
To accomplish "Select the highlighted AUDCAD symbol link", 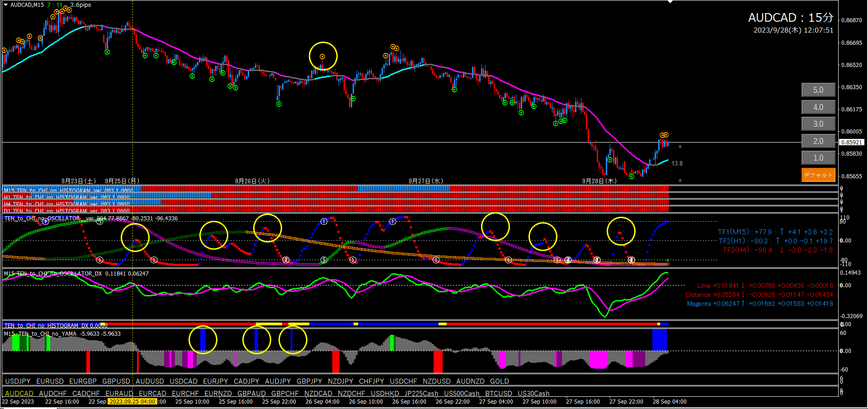I will pyautogui.click(x=19, y=394).
